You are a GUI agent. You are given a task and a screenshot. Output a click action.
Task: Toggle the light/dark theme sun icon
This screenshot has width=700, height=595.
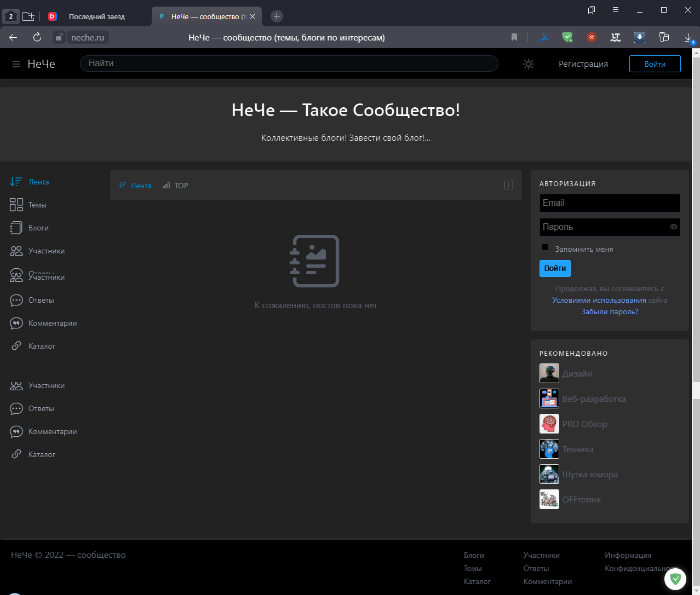pos(529,64)
